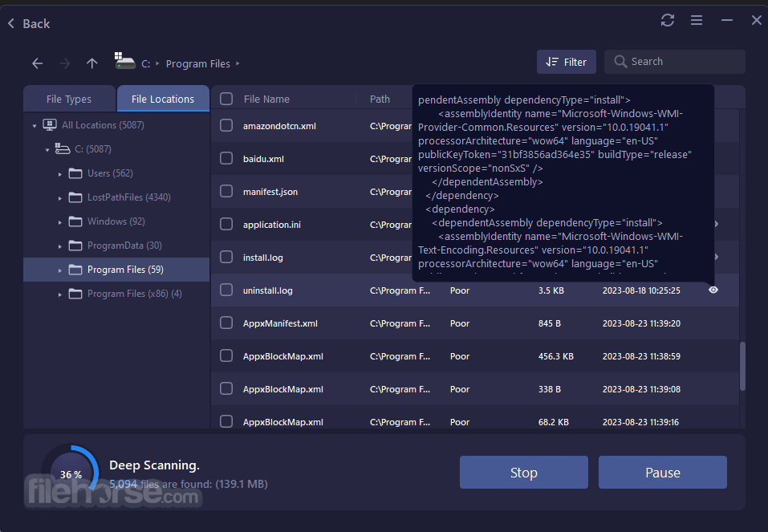This screenshot has height=532, width=768.
Task: Click the Windows folder icon
Action: pos(75,221)
